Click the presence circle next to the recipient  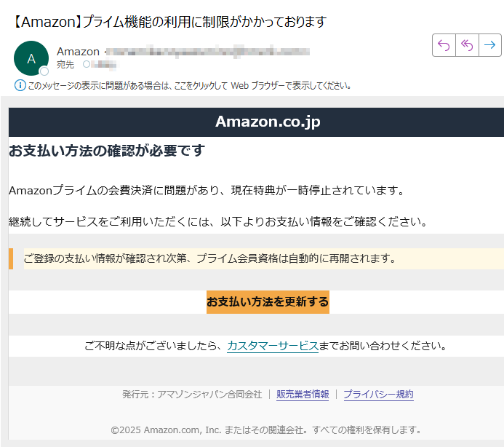point(87,64)
